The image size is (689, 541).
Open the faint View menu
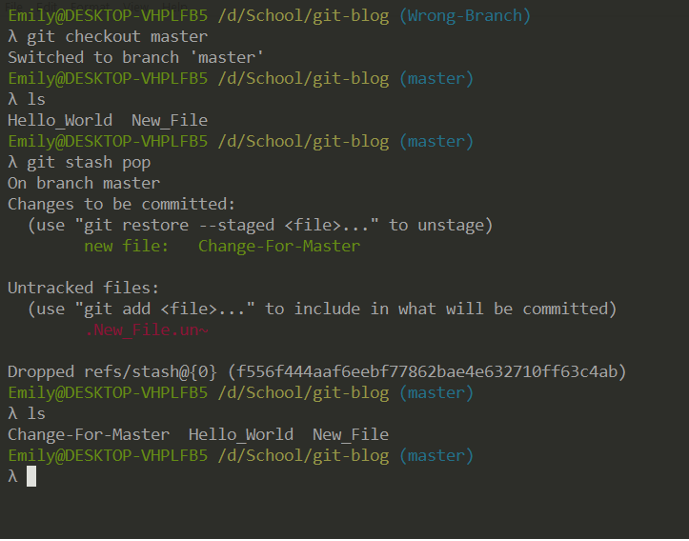coord(136,6)
